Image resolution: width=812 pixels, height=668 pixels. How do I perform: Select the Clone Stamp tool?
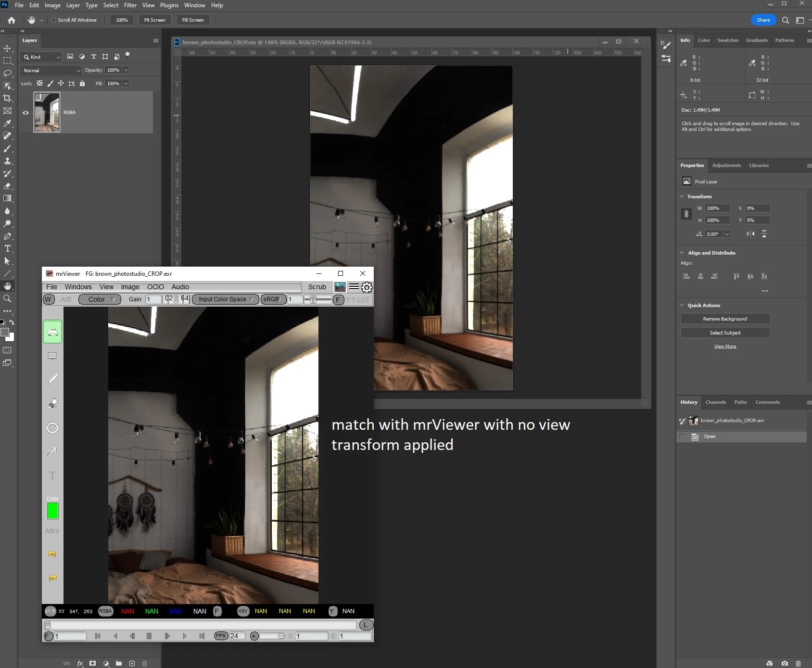(x=7, y=161)
